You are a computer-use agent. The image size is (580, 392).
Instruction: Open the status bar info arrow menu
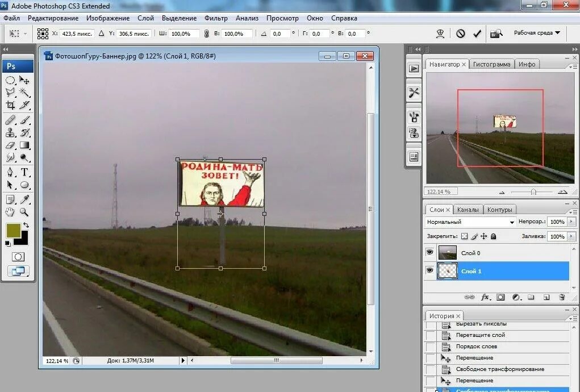coord(183,360)
